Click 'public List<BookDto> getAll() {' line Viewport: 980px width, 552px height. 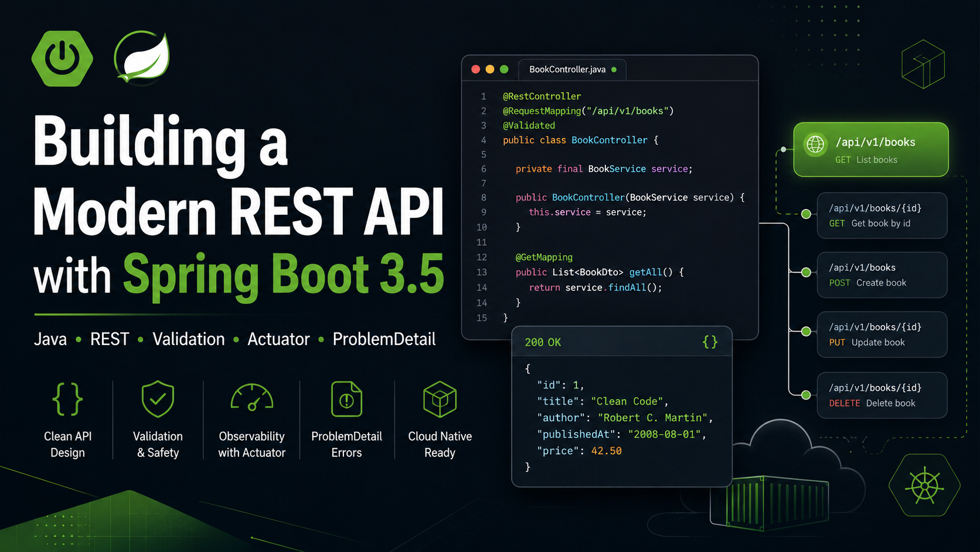pos(600,272)
